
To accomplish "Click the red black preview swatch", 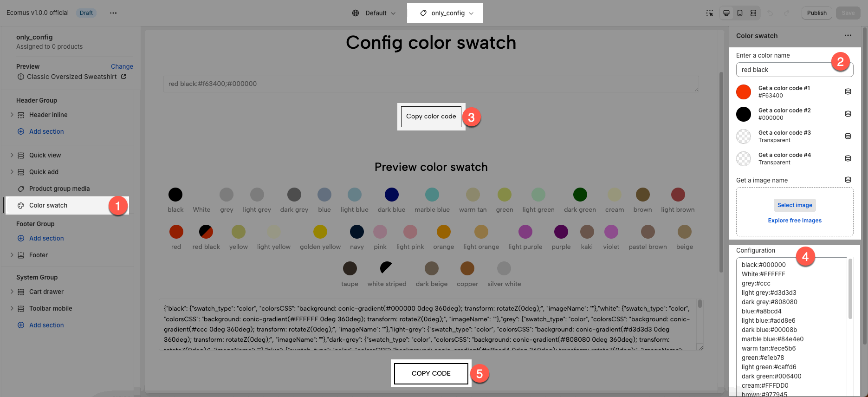I will point(206,231).
